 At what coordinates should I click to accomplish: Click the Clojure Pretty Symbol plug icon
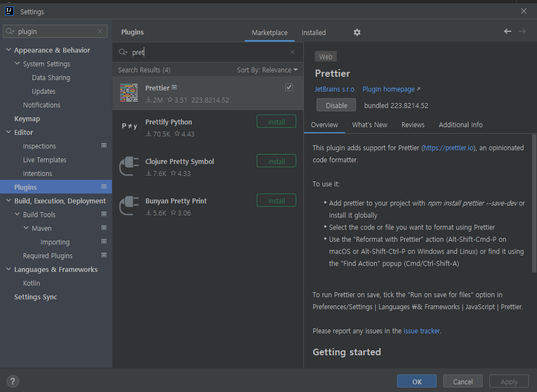click(x=129, y=166)
